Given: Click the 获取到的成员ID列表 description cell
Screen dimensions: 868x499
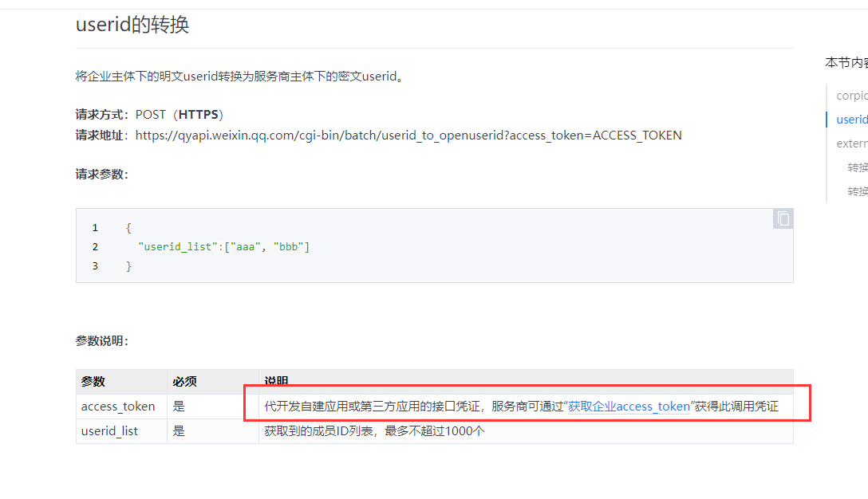Looking at the screenshot, I should point(375,431).
